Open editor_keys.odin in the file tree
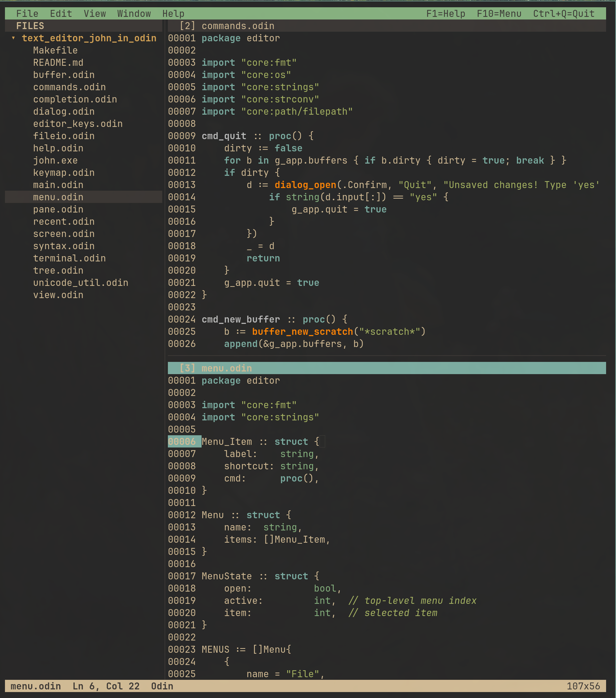This screenshot has height=698, width=616. pyautogui.click(x=78, y=124)
